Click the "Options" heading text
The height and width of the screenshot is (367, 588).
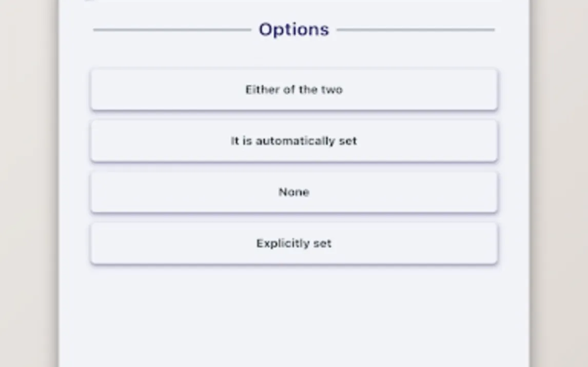[293, 29]
